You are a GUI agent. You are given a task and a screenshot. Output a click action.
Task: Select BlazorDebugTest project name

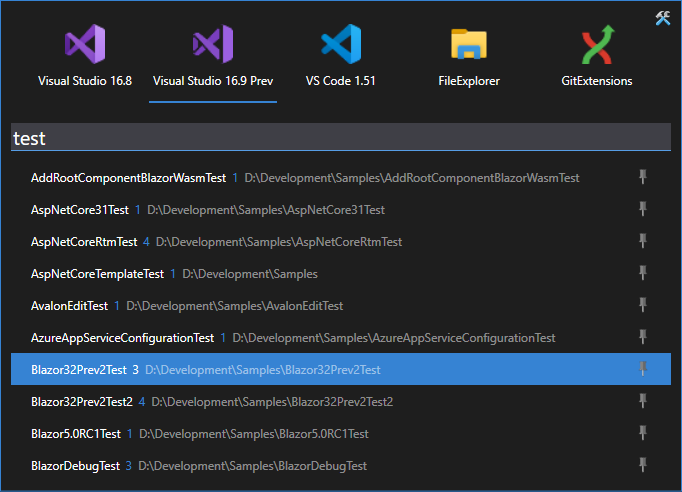point(75,466)
